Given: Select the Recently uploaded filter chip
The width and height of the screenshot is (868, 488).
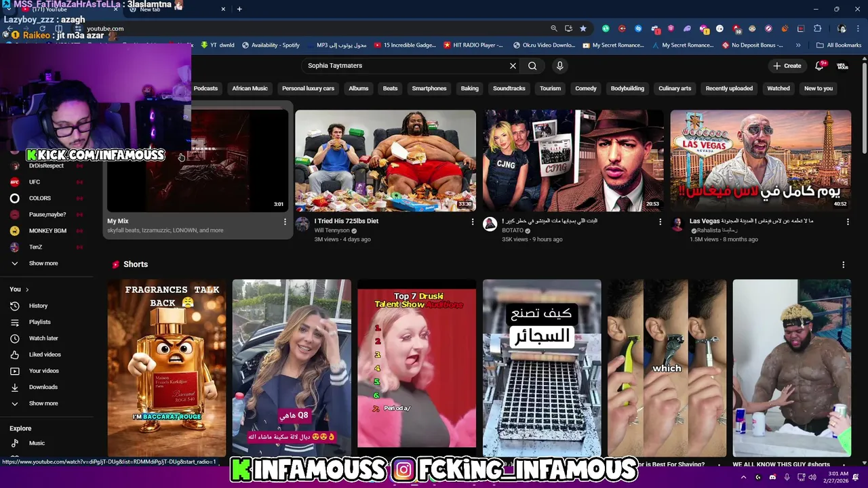Looking at the screenshot, I should pyautogui.click(x=729, y=88).
